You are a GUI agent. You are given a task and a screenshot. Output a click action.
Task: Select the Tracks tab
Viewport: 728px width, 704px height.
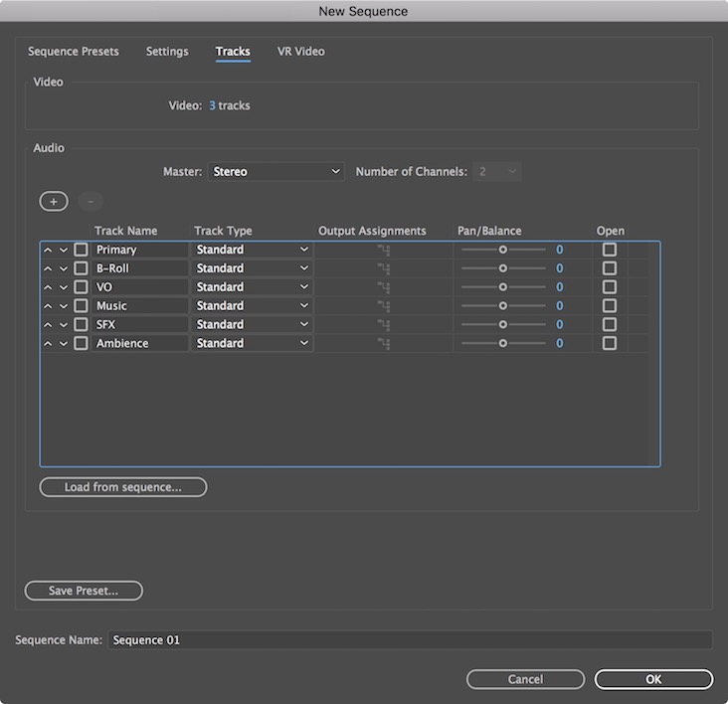tap(233, 52)
